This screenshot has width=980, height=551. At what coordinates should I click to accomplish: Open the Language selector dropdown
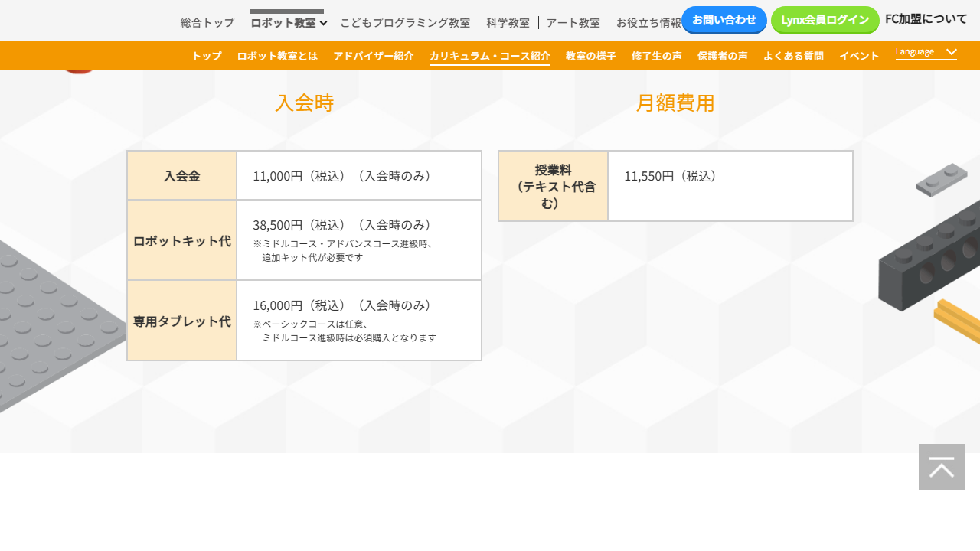click(x=926, y=52)
